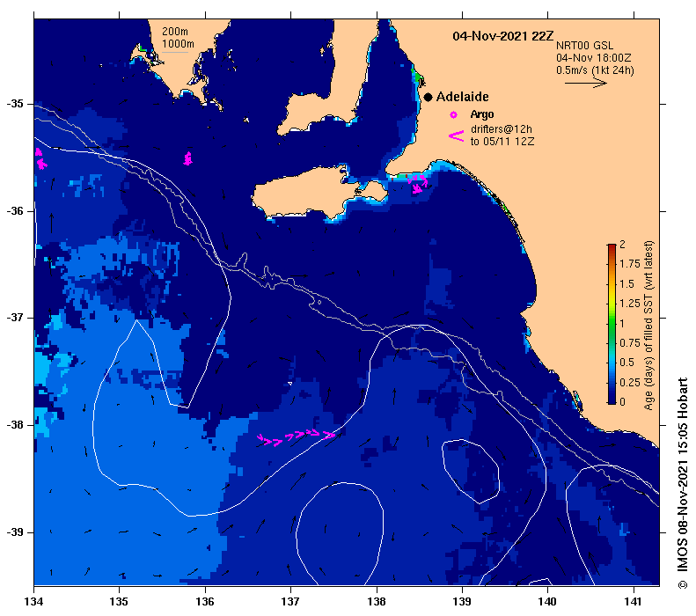Click the grey 1000m legend line sample
Viewport: 696px width, 616px height.
click(175, 53)
